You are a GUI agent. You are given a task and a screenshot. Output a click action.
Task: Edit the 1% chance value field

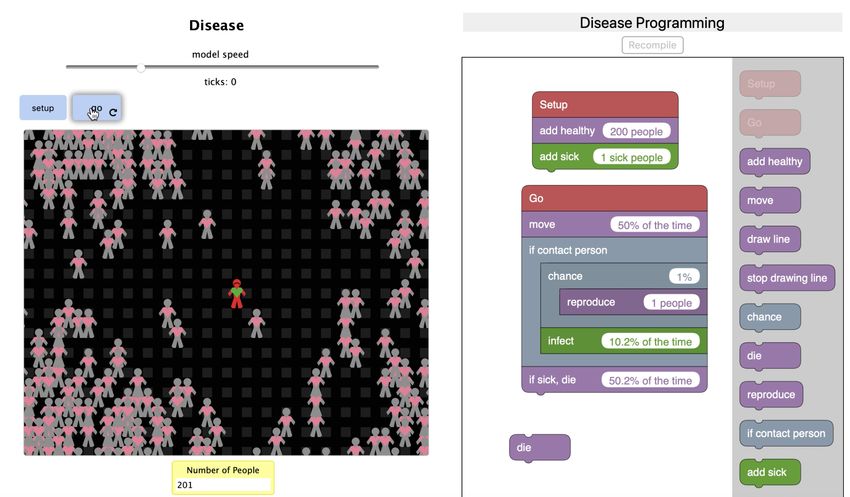684,277
